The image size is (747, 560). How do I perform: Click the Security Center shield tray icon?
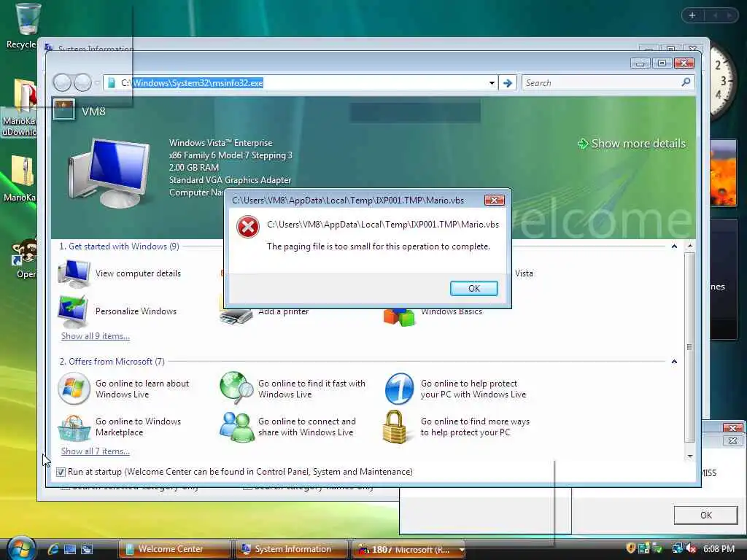630,548
